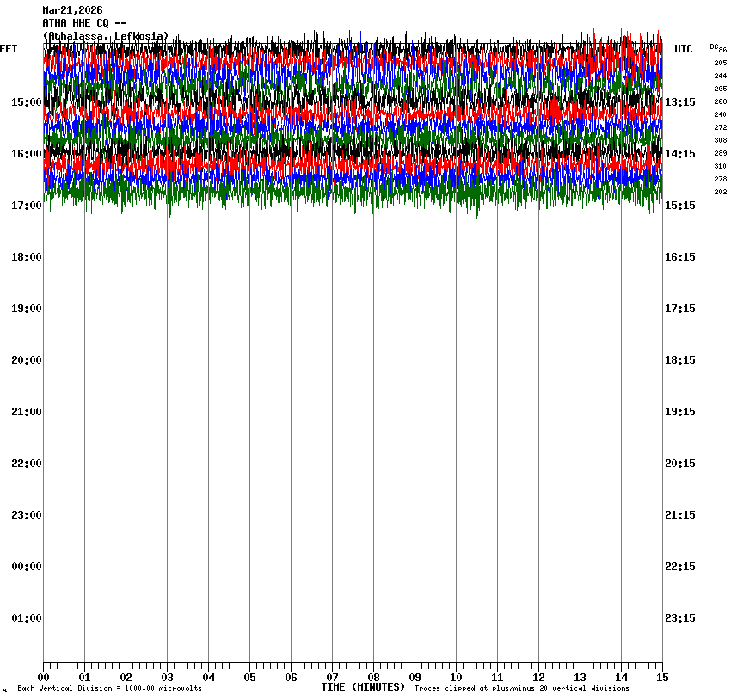Click the TIME (MINUTES) axis title
The height and width of the screenshot is (700, 731).
pos(363,687)
